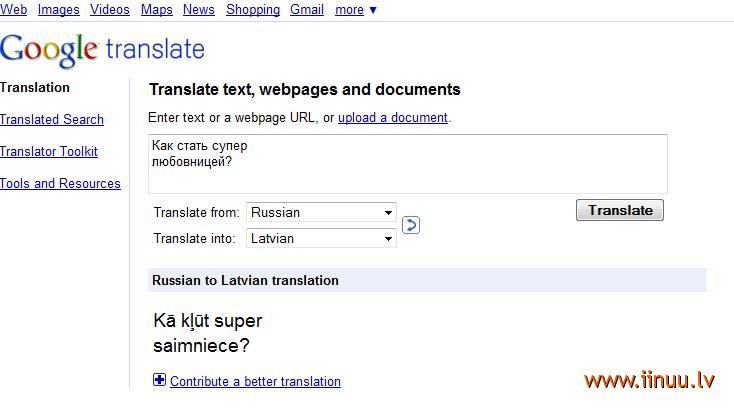Open the Translate into Latvian dropdown
Image resolution: width=734 pixels, height=412 pixels.
tap(321, 238)
